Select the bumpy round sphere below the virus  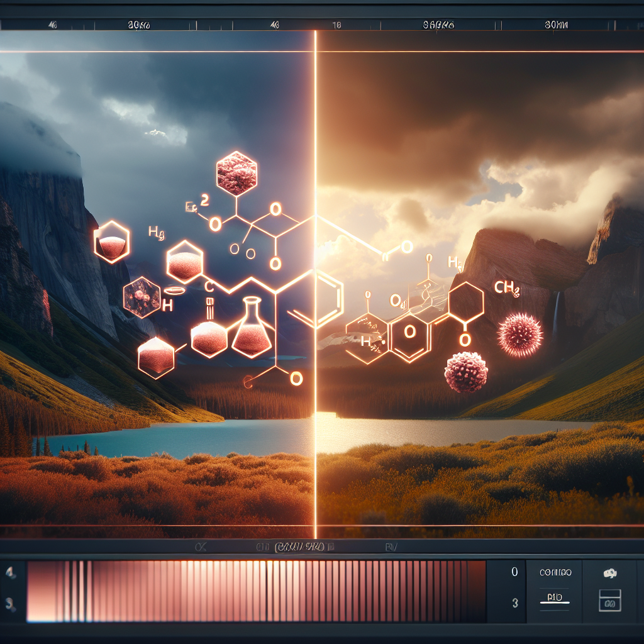pos(466,372)
